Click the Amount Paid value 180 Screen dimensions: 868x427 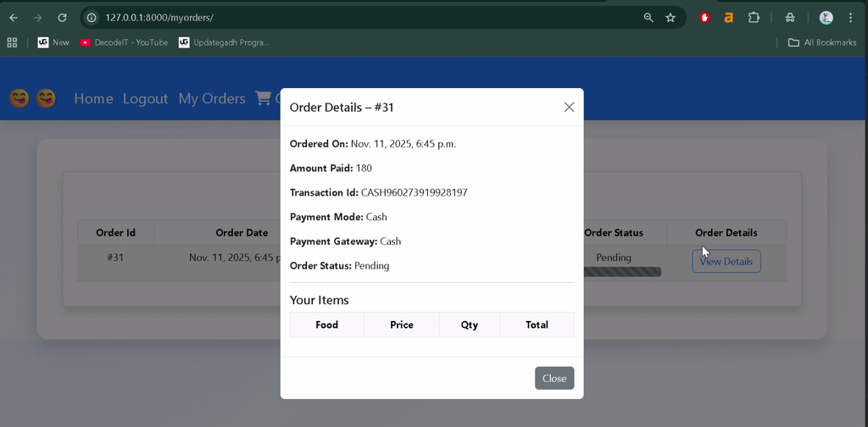pos(364,168)
